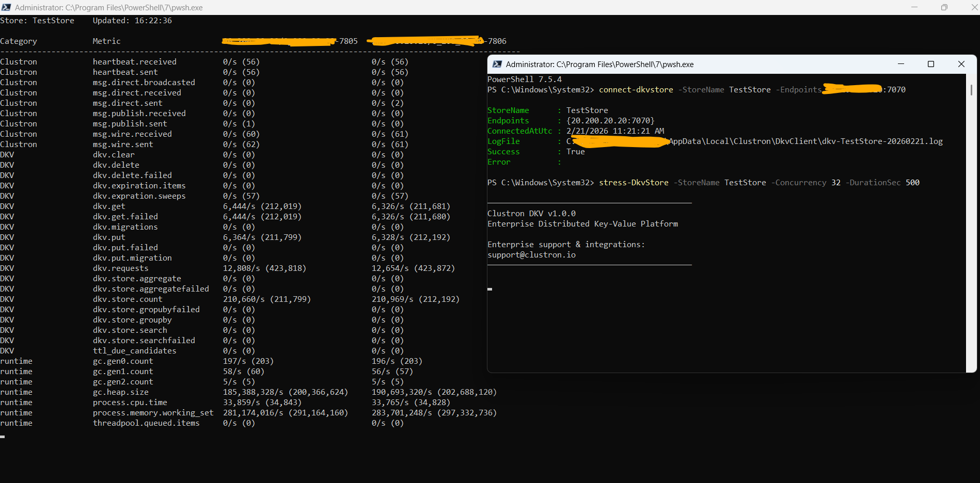Click 'process.cpu.time' metric
This screenshot has width=980, height=483.
click(130, 403)
